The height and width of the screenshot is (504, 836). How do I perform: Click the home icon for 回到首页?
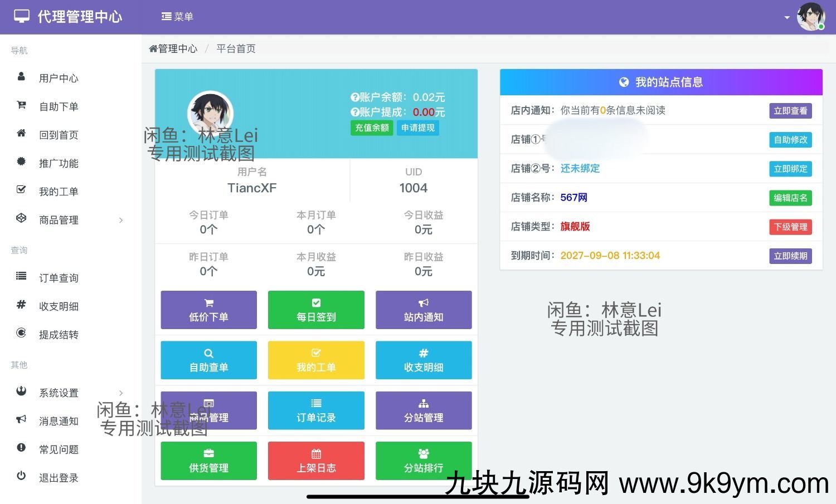[21, 134]
